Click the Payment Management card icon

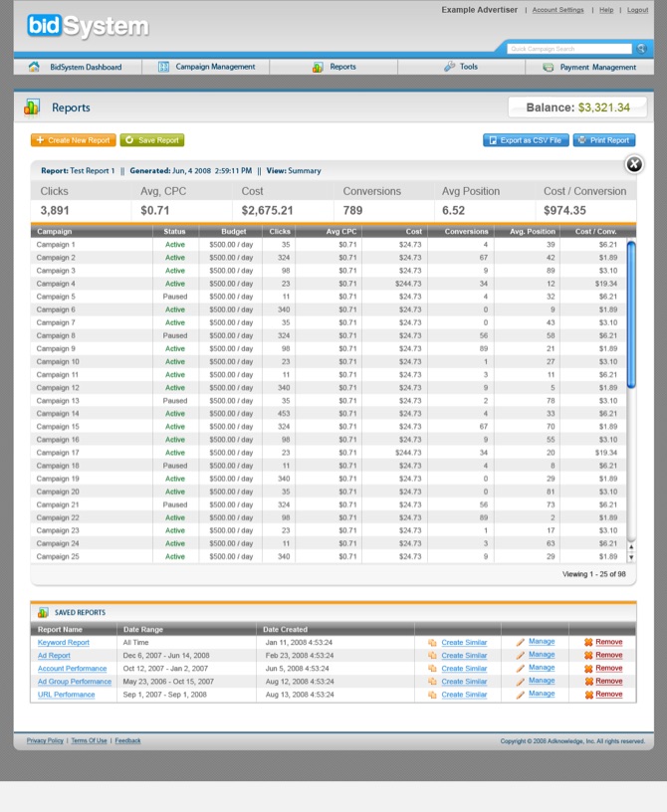pyautogui.click(x=548, y=68)
